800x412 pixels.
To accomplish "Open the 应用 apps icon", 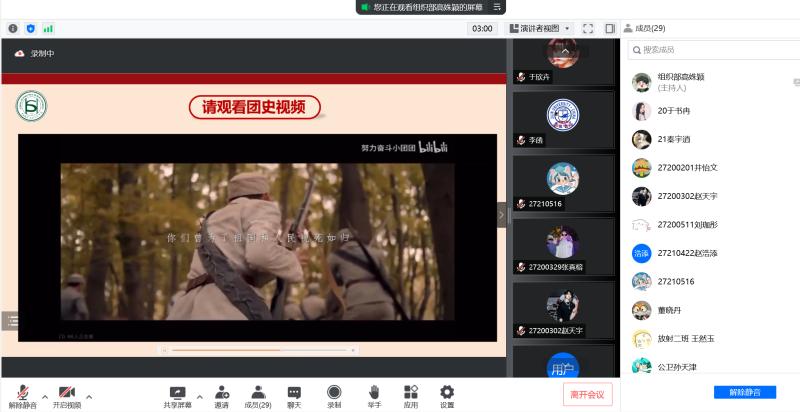I will 410,395.
